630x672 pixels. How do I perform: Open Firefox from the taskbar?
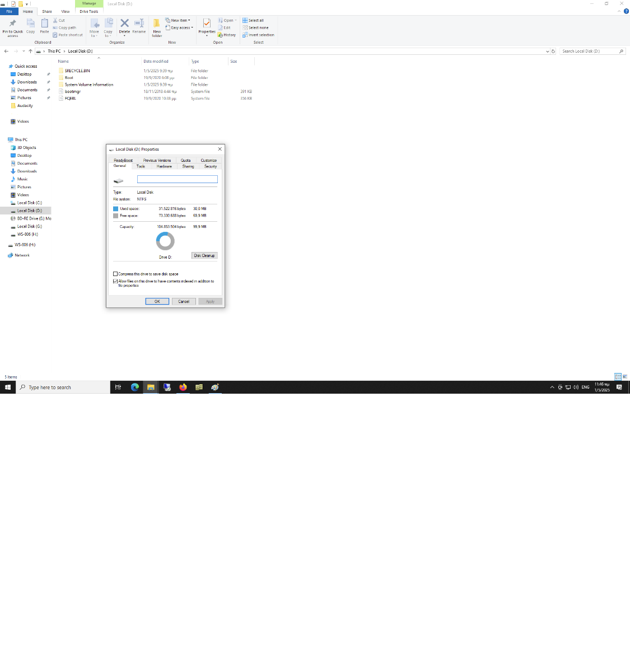(x=183, y=387)
